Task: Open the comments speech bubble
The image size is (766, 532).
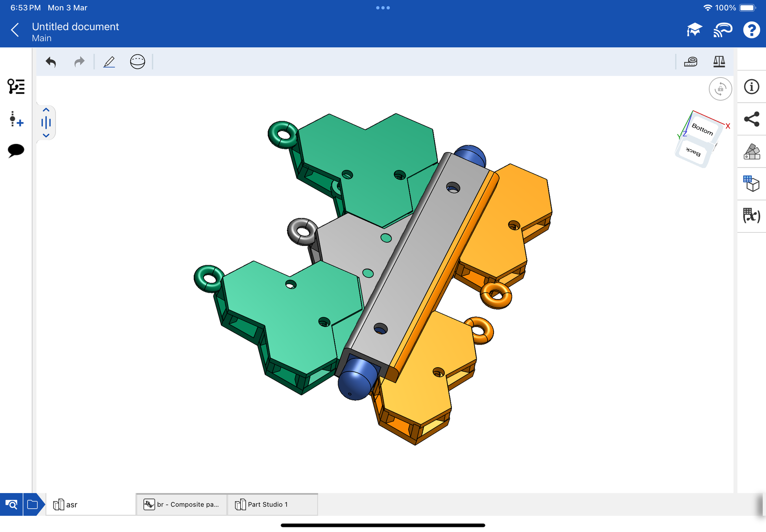Action: [x=16, y=150]
